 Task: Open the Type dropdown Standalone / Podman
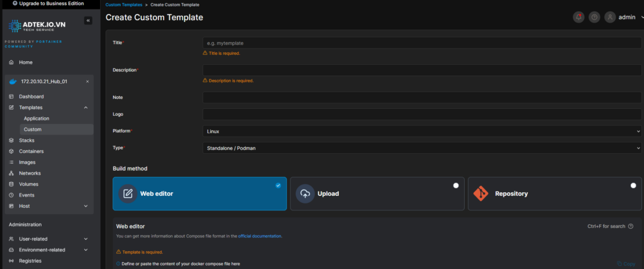click(421, 148)
